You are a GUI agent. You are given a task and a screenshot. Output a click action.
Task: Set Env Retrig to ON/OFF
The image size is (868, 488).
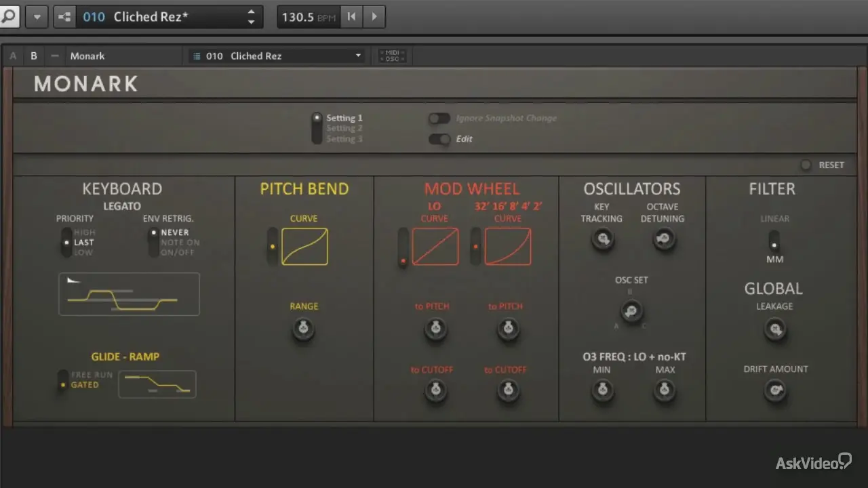(178, 253)
